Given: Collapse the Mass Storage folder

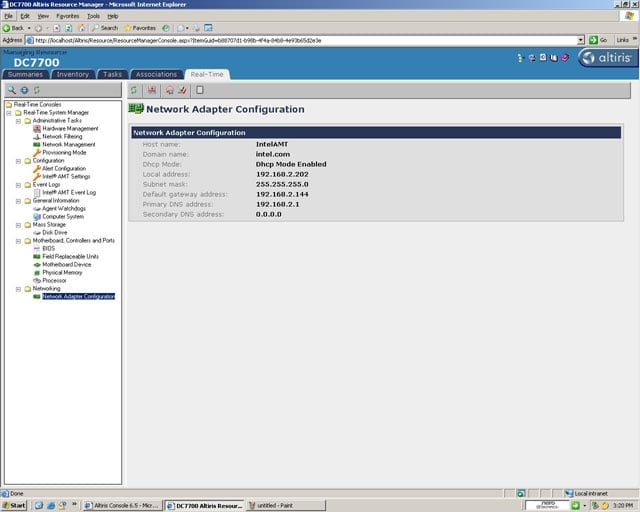Looking at the screenshot, I should [x=18, y=225].
